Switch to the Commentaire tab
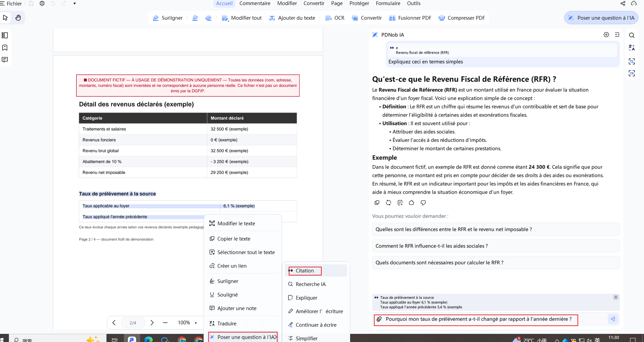This screenshot has height=342, width=644. 255,3
